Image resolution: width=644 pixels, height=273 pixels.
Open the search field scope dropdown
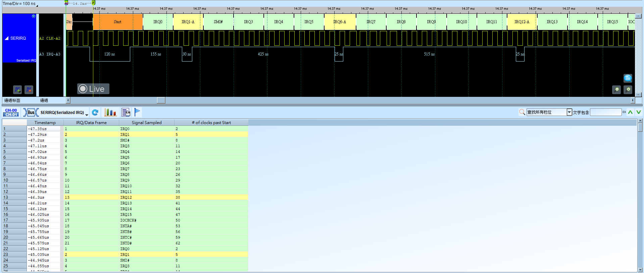click(x=569, y=112)
